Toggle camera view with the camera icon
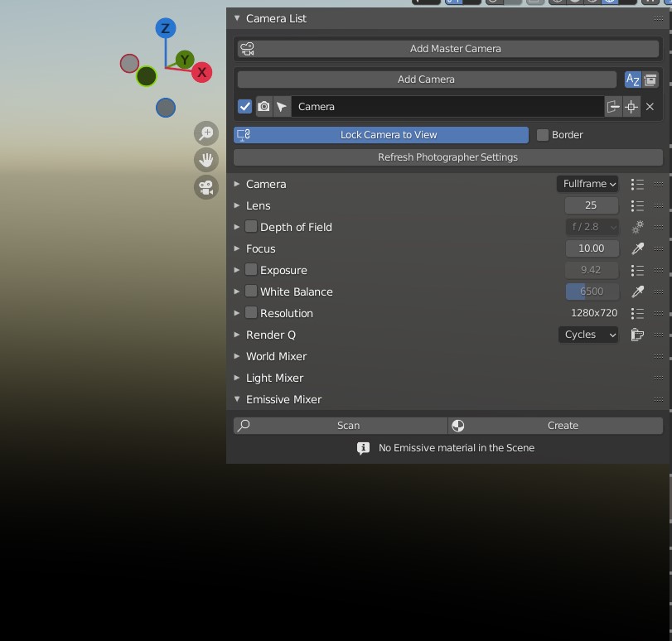The image size is (672, 641). pos(206,187)
